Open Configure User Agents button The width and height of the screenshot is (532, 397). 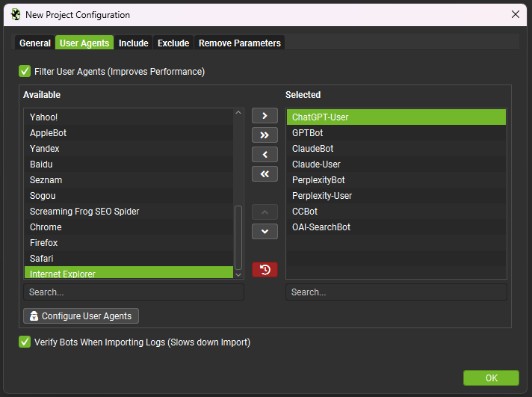click(81, 316)
